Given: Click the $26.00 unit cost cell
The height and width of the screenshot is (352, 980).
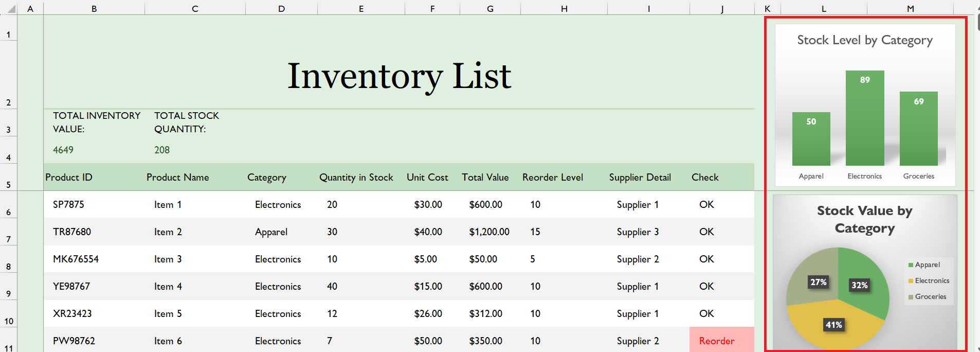Looking at the screenshot, I should [x=432, y=313].
